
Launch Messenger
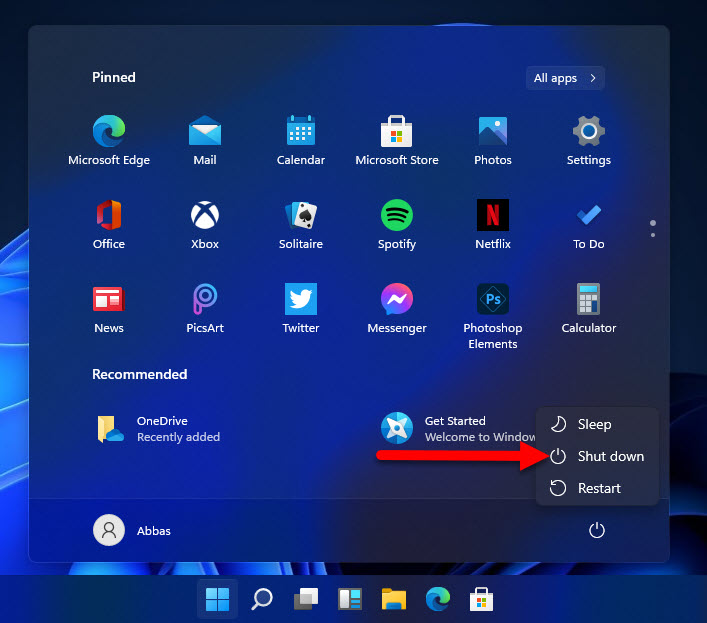tap(397, 309)
